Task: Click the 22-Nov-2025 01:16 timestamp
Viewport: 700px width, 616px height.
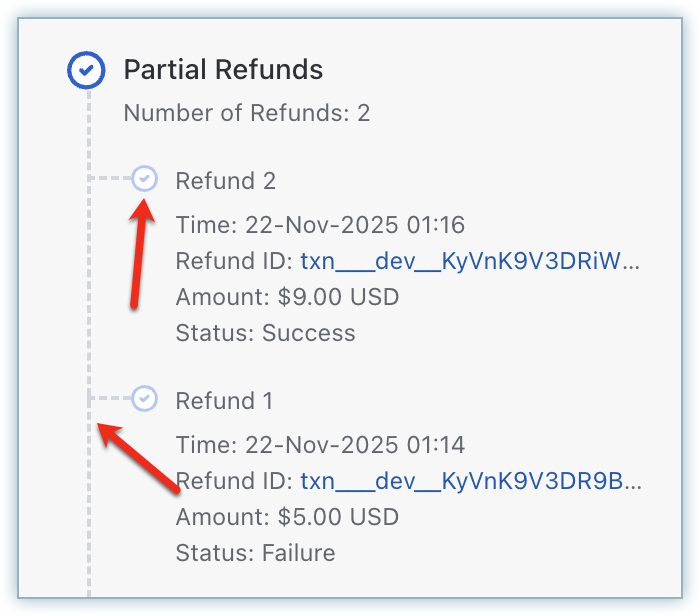Action: 352,225
